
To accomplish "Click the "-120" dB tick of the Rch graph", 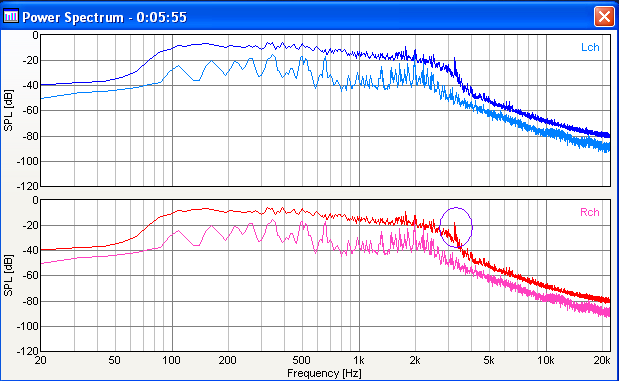I will pos(27,351).
